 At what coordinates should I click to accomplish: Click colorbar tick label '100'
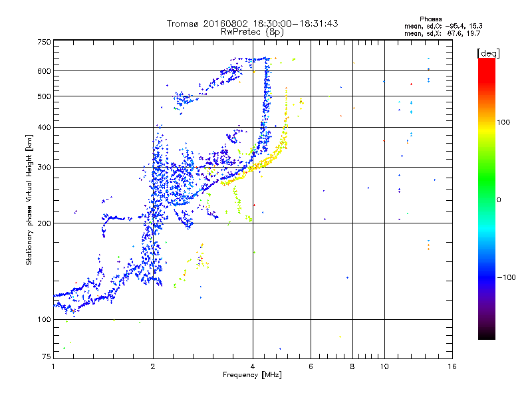[503, 122]
